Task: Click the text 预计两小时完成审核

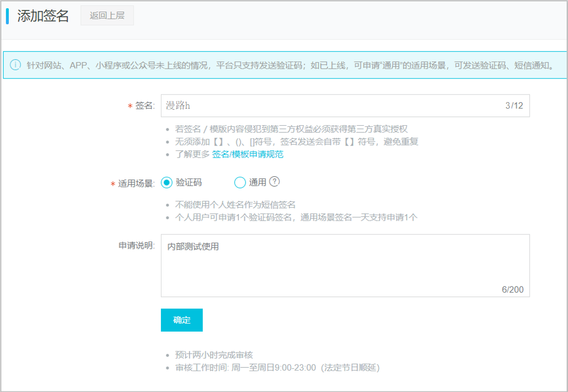Action: [x=214, y=355]
